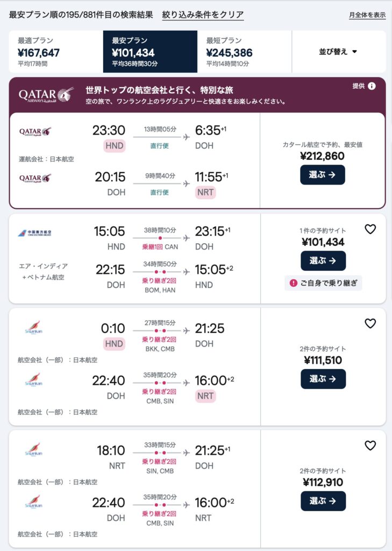Select the ¥112,910 itinerary with 選ぶ
The height and width of the screenshot is (551, 392).
323,501
